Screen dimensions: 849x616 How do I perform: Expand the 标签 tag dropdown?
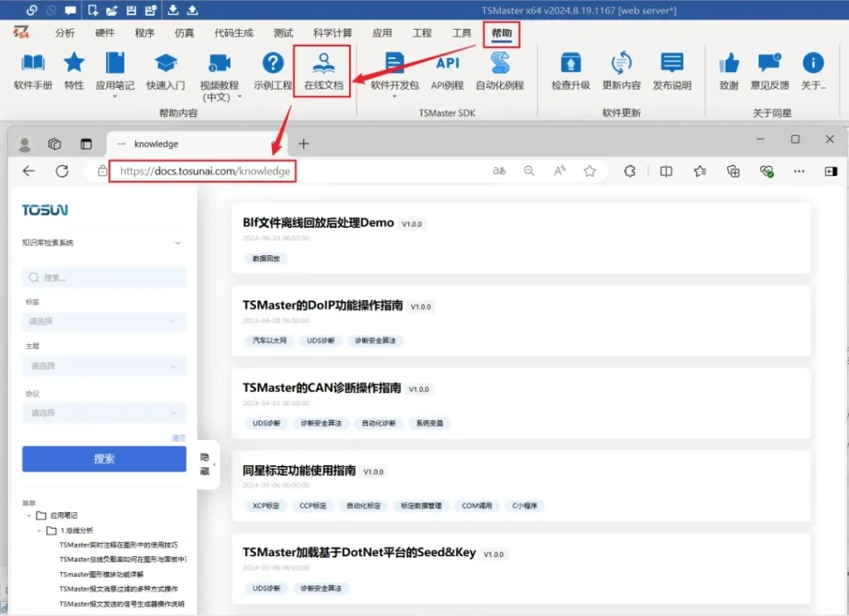pyautogui.click(x=104, y=321)
